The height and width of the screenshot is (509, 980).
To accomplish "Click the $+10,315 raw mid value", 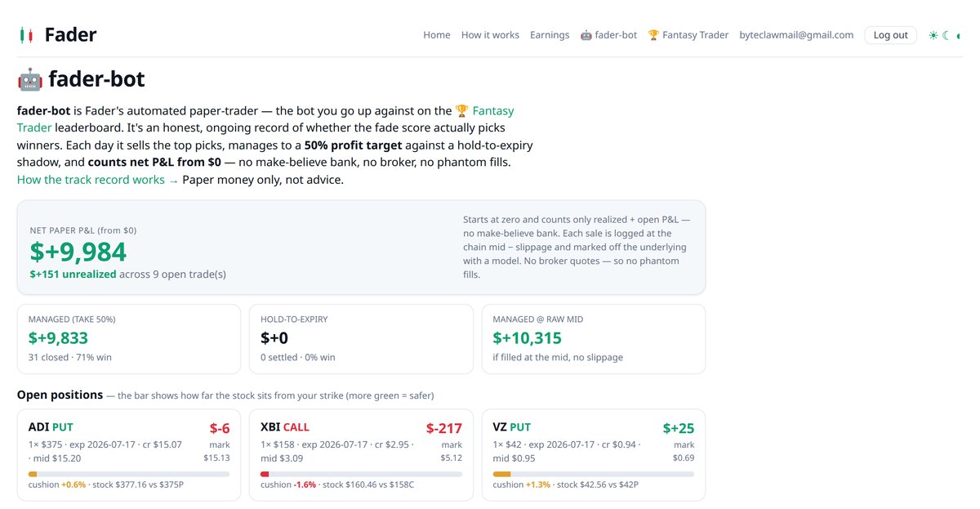I will tap(527, 338).
